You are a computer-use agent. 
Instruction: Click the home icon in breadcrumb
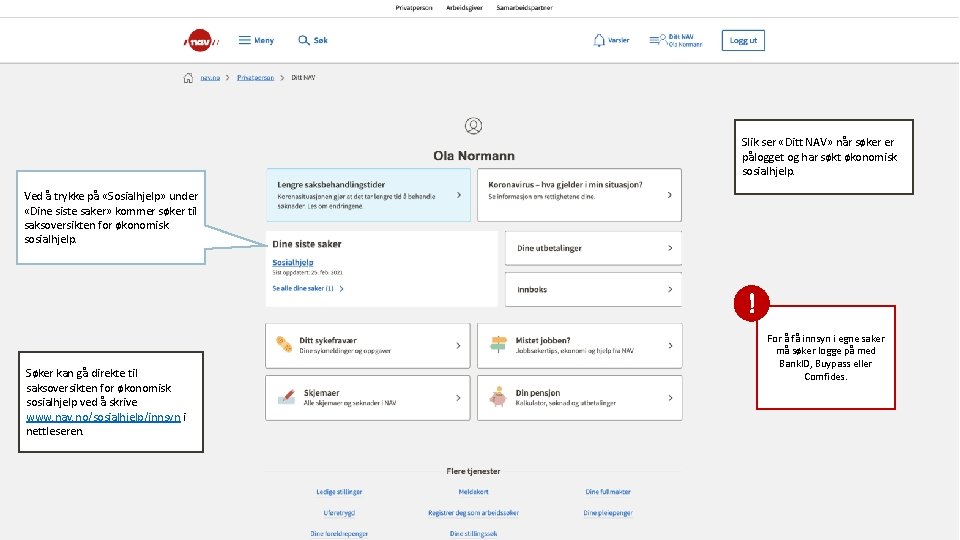[x=188, y=78]
